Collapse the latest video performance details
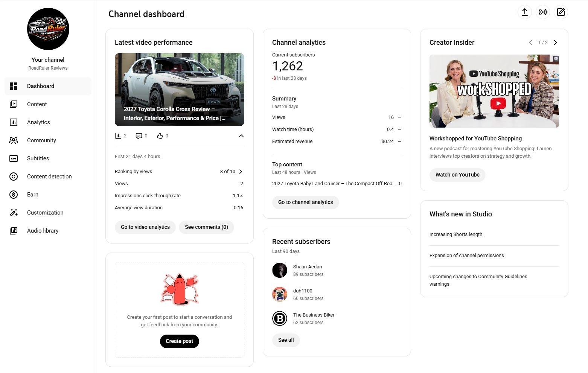The image size is (588, 373). click(x=241, y=136)
